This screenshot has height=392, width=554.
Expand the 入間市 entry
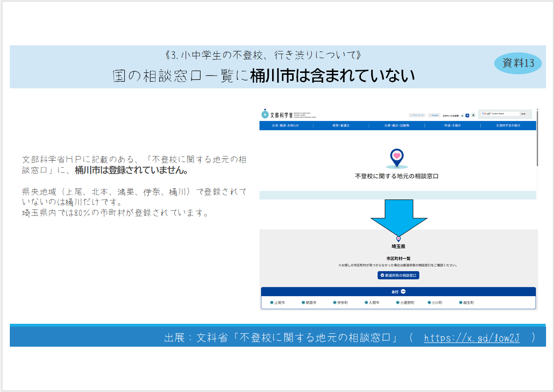pos(372,303)
